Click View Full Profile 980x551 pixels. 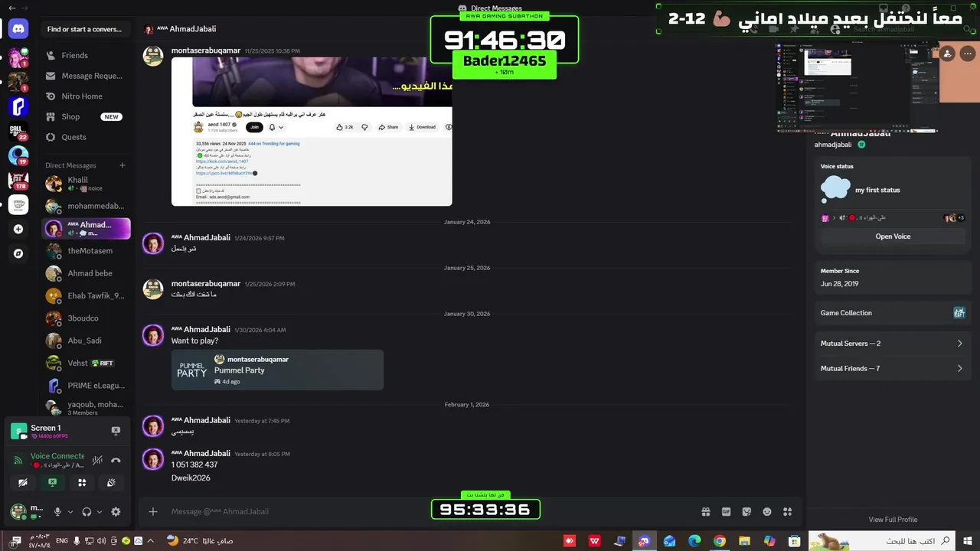click(893, 520)
